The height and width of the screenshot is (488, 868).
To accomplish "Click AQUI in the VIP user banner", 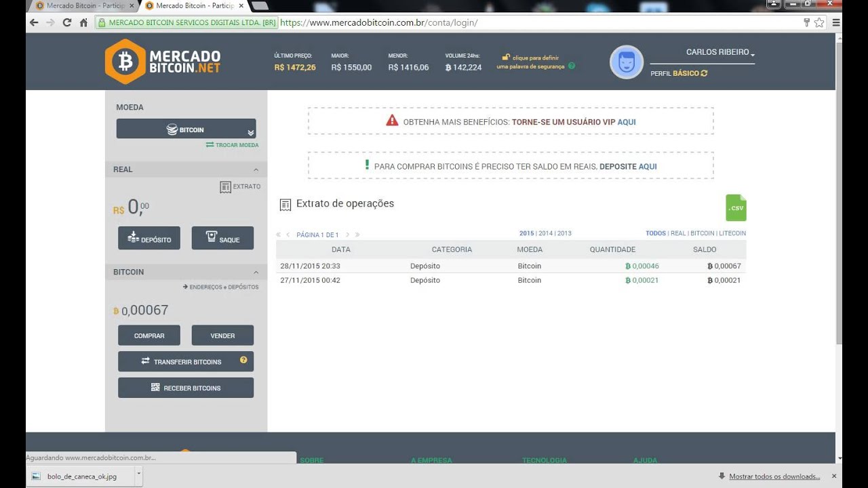I will (x=627, y=122).
